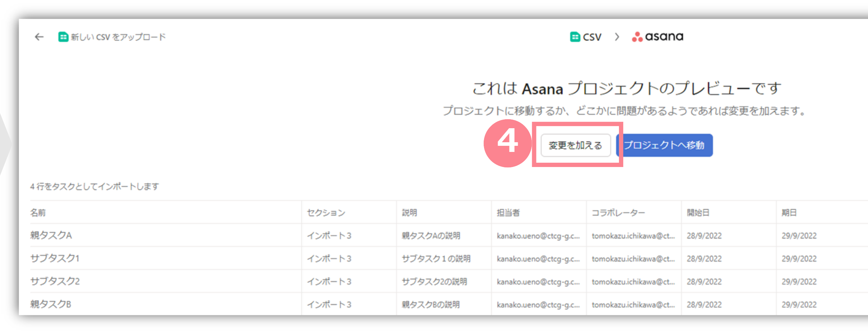Click the 親タスクAの説明 description cell
This screenshot has width=868, height=334.
tap(431, 236)
